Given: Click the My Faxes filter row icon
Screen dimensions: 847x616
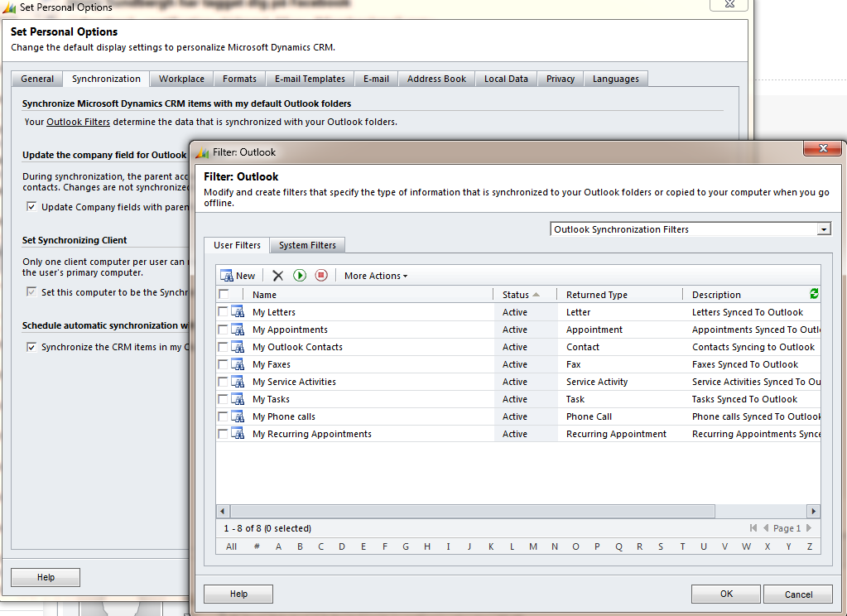Looking at the screenshot, I should pyautogui.click(x=238, y=363).
